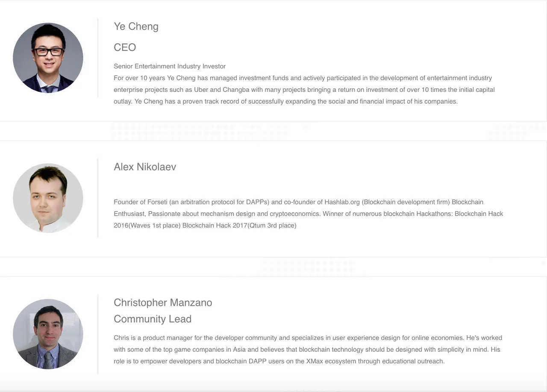Select the Christopher Manzano name heading

pos(163,303)
